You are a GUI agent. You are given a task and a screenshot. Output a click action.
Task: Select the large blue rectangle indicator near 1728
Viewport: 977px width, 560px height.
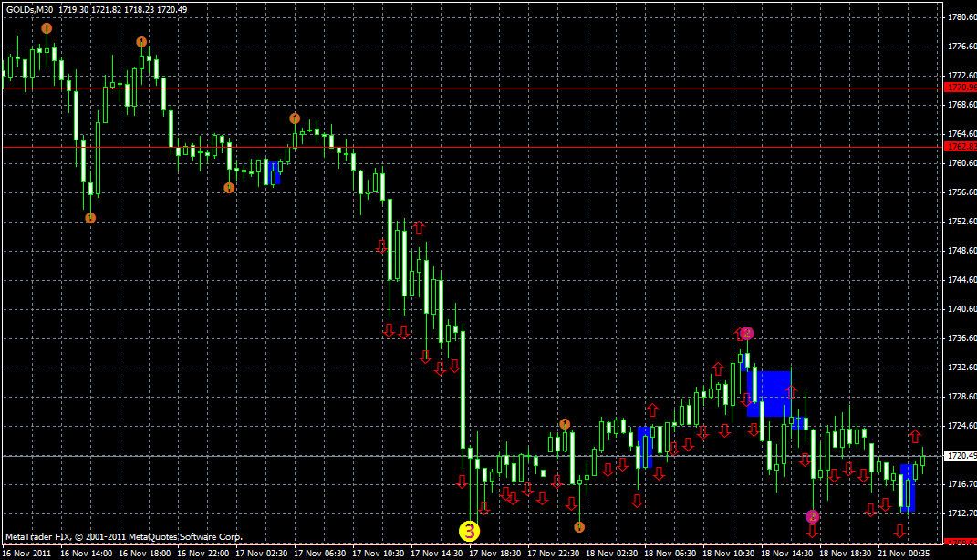click(x=771, y=394)
